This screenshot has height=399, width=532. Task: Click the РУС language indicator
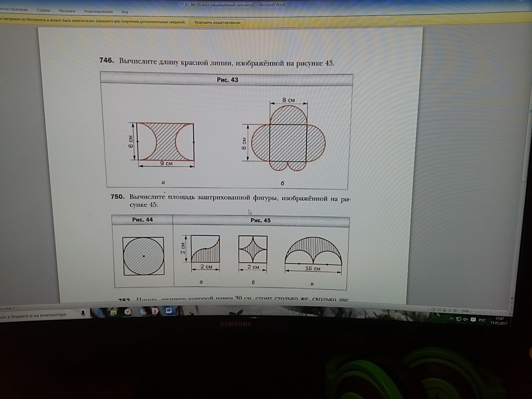[x=482, y=320]
